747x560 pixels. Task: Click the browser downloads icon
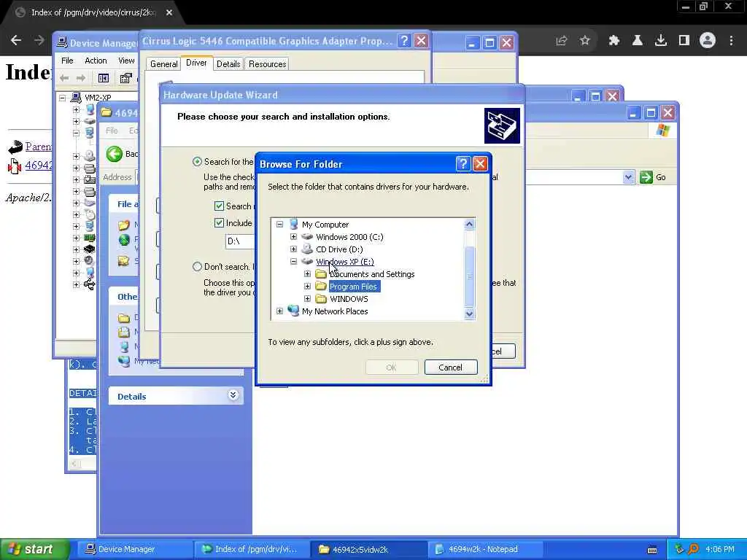tap(661, 41)
